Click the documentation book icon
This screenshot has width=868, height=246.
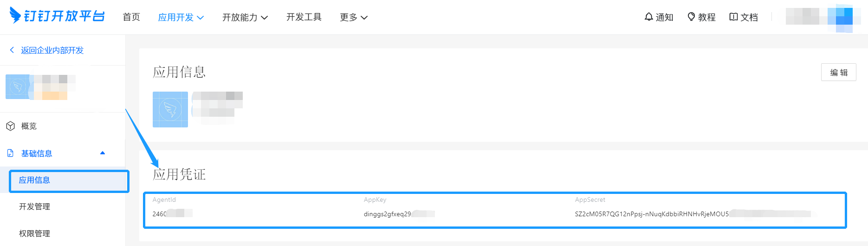pos(733,17)
